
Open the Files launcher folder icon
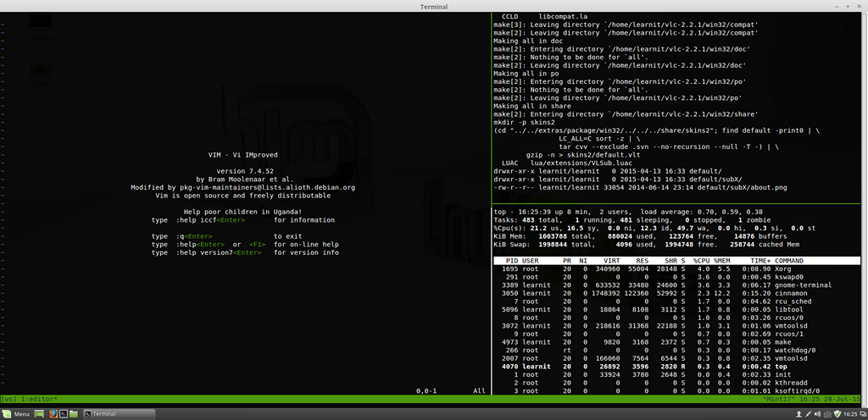click(x=75, y=414)
